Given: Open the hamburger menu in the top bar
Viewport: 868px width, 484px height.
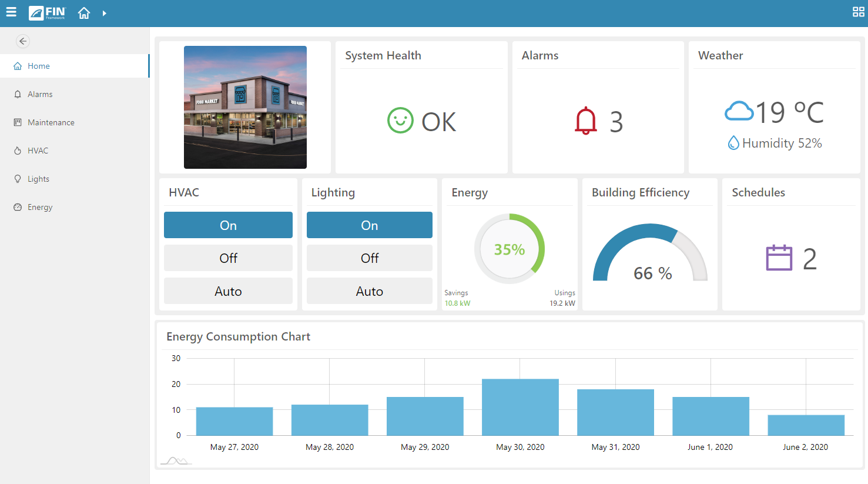Looking at the screenshot, I should (11, 12).
